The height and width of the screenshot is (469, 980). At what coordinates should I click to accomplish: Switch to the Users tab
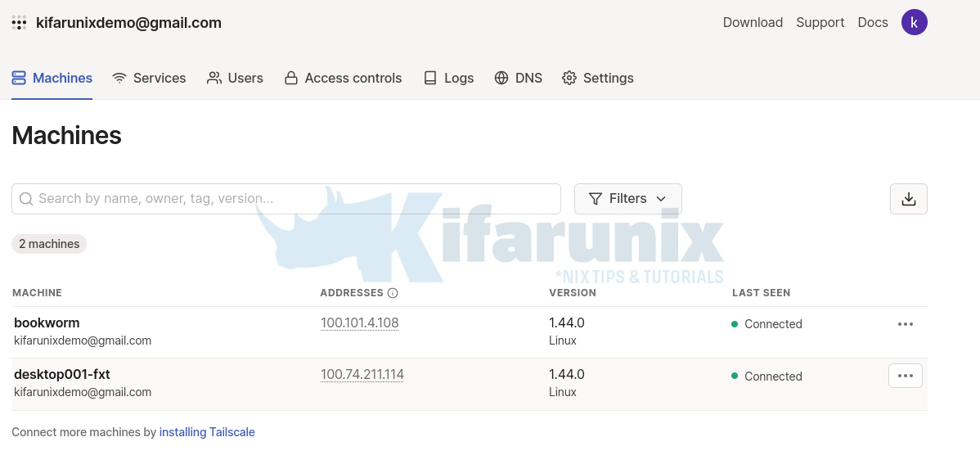(x=235, y=79)
